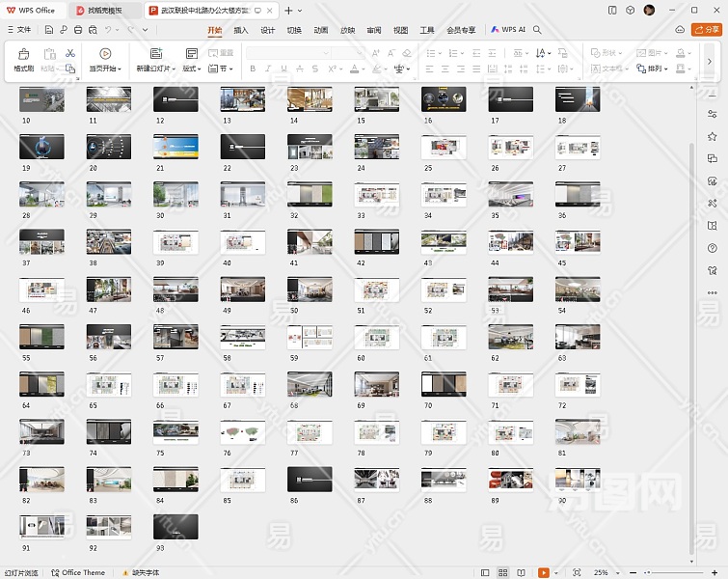Open the 插入 ribbon tab
The image size is (728, 579).
pyautogui.click(x=241, y=30)
